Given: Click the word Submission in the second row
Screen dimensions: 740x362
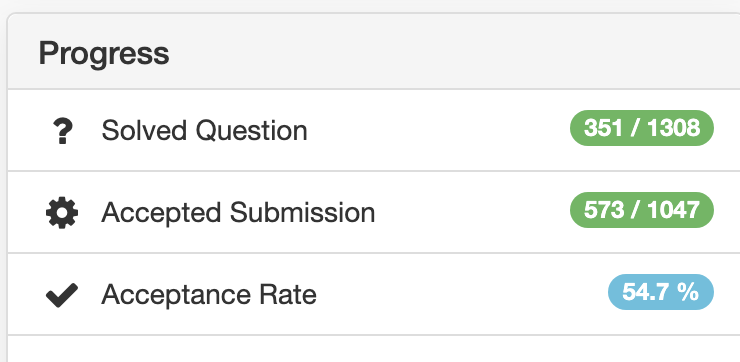Looking at the screenshot, I should (x=303, y=212).
